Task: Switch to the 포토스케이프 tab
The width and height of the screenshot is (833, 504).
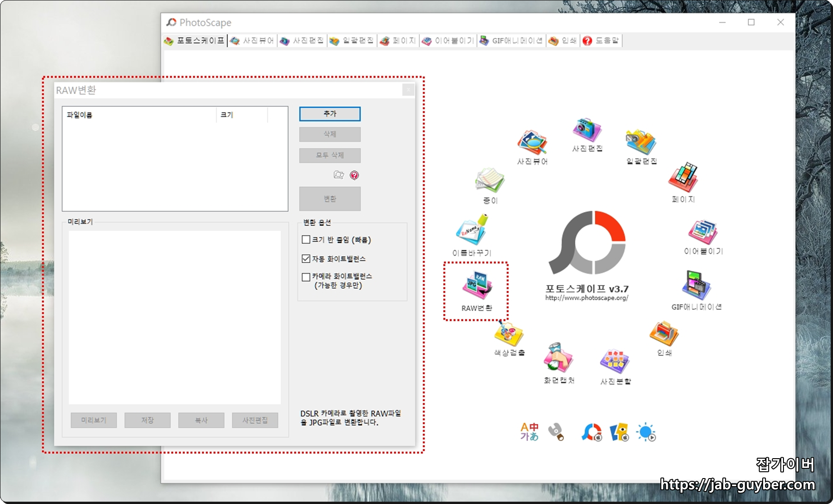Action: (x=195, y=41)
